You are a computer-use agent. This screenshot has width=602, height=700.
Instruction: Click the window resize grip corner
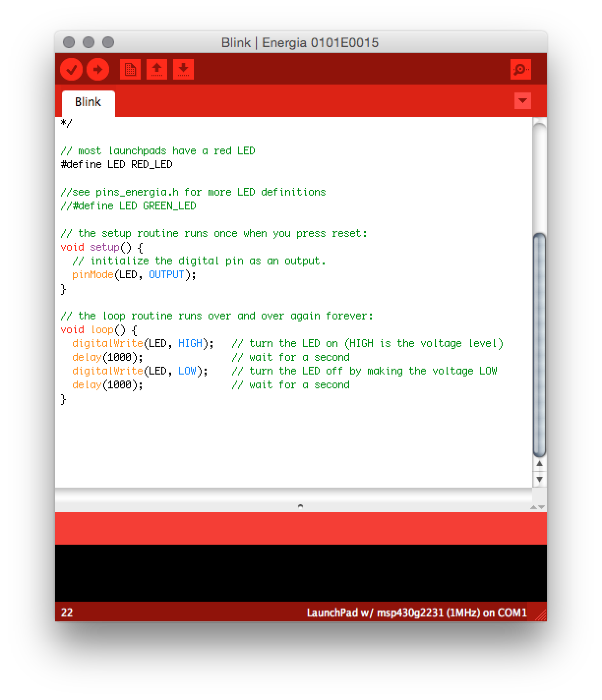pyautogui.click(x=541, y=615)
